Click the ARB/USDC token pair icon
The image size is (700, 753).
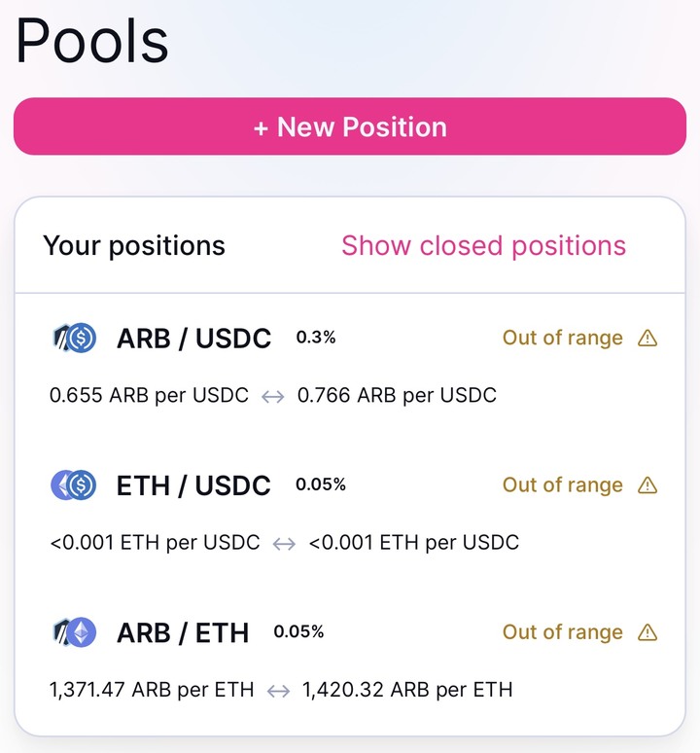tap(73, 339)
